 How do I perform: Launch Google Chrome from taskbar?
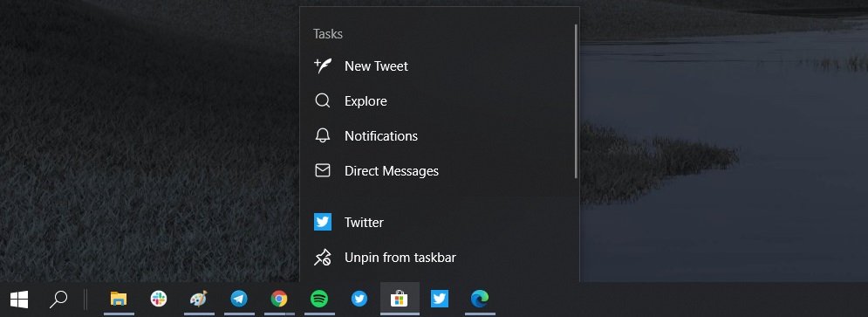(279, 300)
